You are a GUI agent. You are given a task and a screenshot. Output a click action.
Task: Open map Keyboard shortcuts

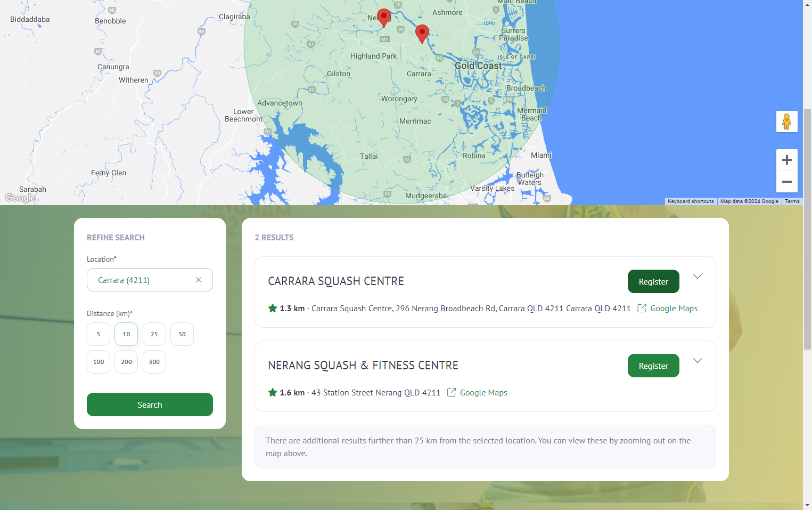pos(691,201)
